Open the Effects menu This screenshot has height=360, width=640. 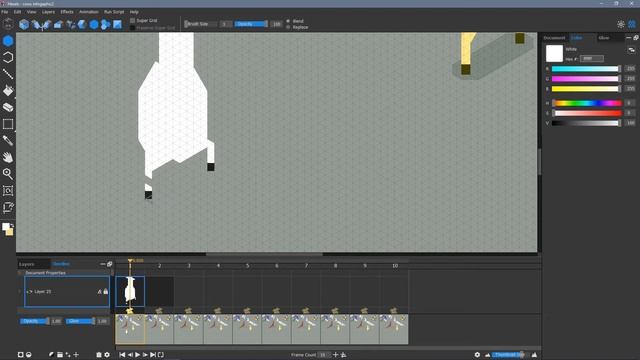[x=67, y=12]
